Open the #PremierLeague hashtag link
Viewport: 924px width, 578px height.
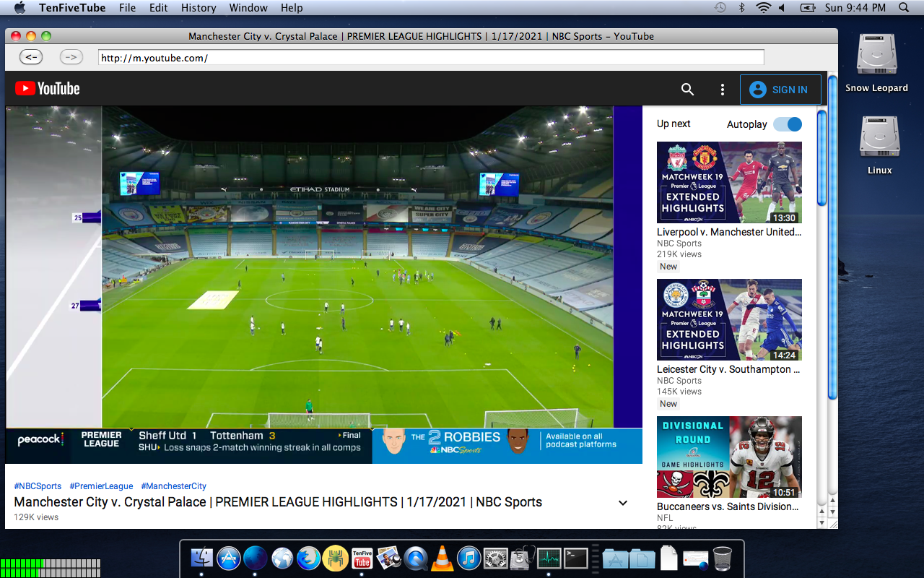tap(101, 486)
